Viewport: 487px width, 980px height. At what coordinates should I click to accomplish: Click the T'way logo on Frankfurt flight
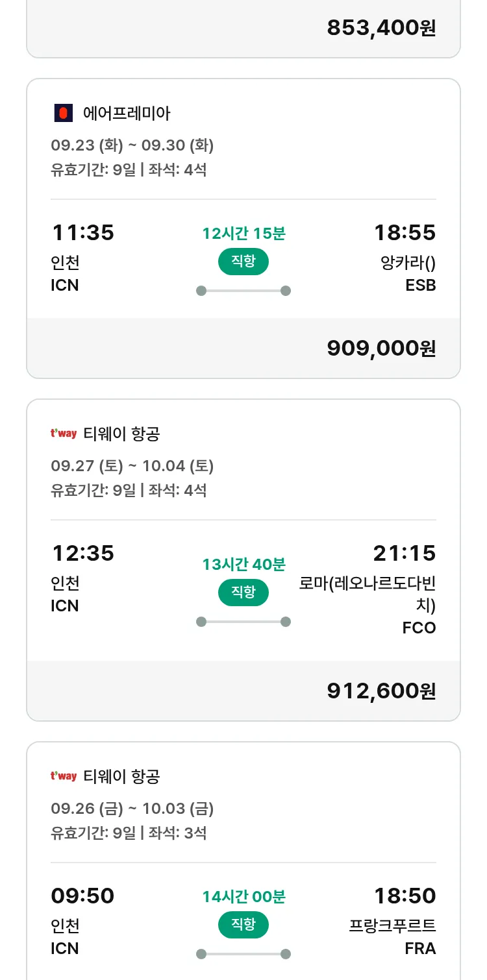[x=64, y=776]
